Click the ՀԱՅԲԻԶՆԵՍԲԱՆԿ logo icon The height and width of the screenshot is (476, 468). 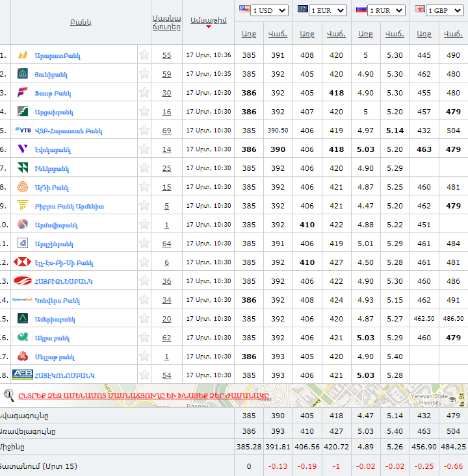point(23,281)
